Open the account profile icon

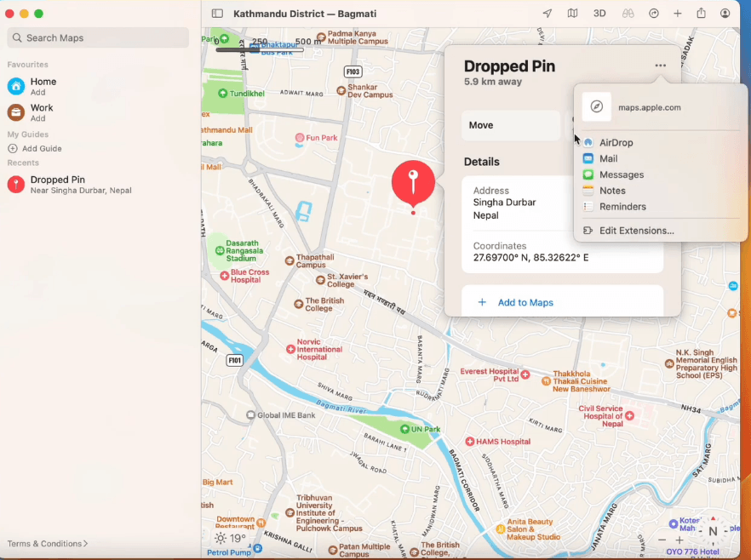pos(725,14)
